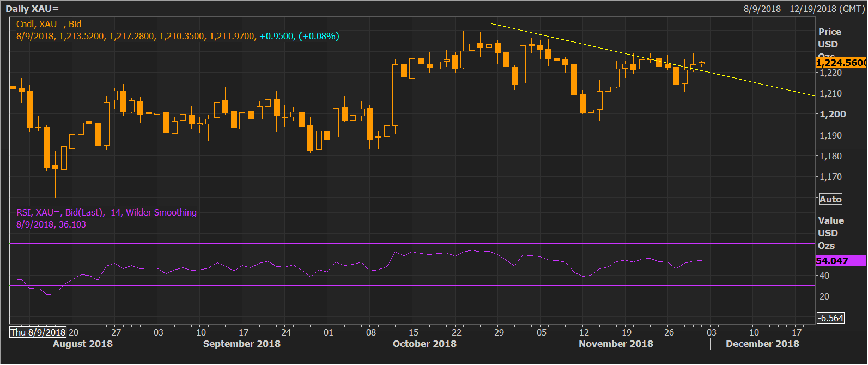Click the Auto scale button on price axis
This screenshot has width=868, height=365.
tap(830, 199)
